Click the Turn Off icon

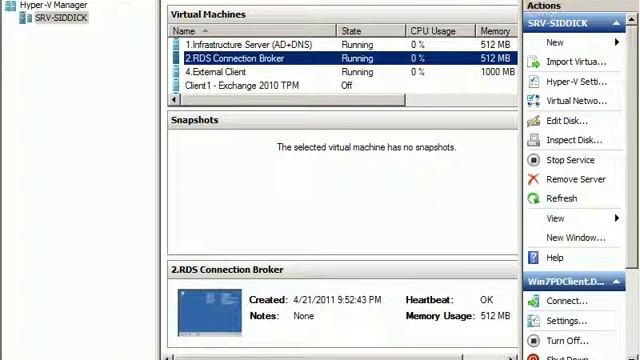tap(533, 340)
